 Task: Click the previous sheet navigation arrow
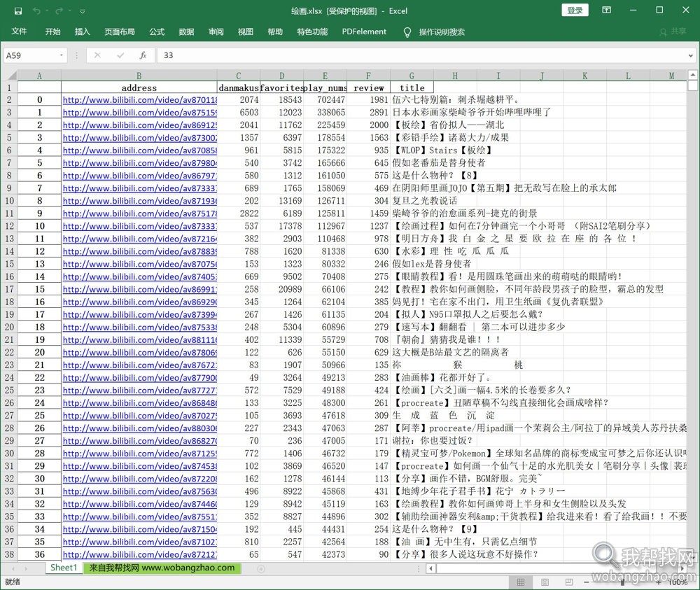tap(13, 568)
